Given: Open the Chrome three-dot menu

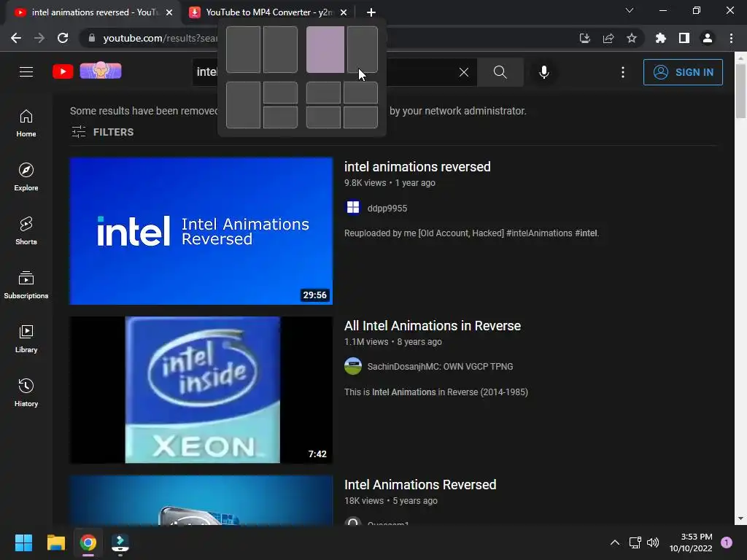Looking at the screenshot, I should coord(731,38).
